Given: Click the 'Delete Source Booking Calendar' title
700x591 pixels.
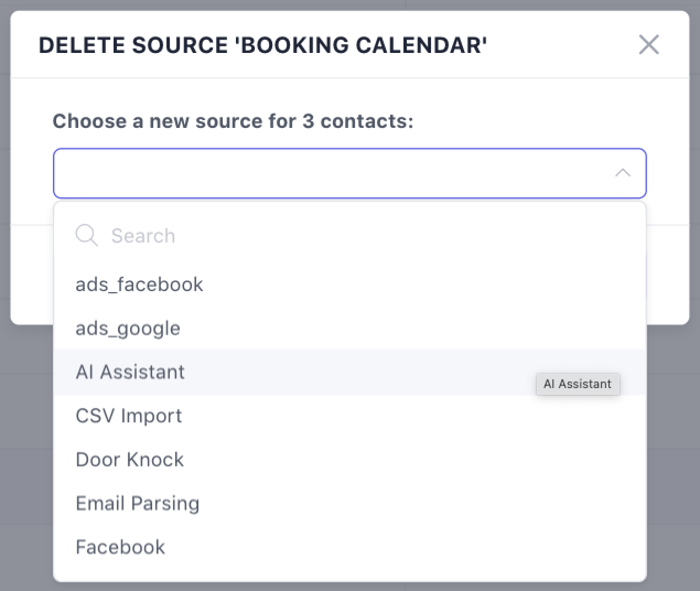Looking at the screenshot, I should coord(263,45).
